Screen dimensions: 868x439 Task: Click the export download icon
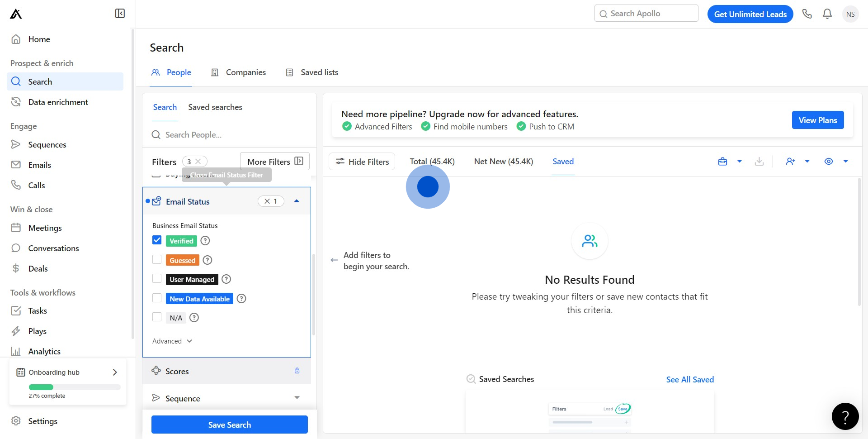759,162
